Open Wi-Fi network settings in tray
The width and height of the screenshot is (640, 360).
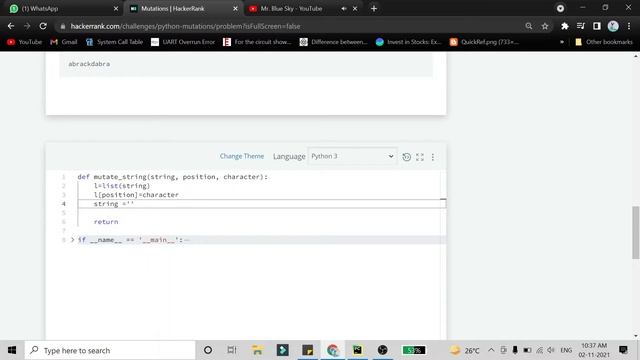[x=540, y=350]
